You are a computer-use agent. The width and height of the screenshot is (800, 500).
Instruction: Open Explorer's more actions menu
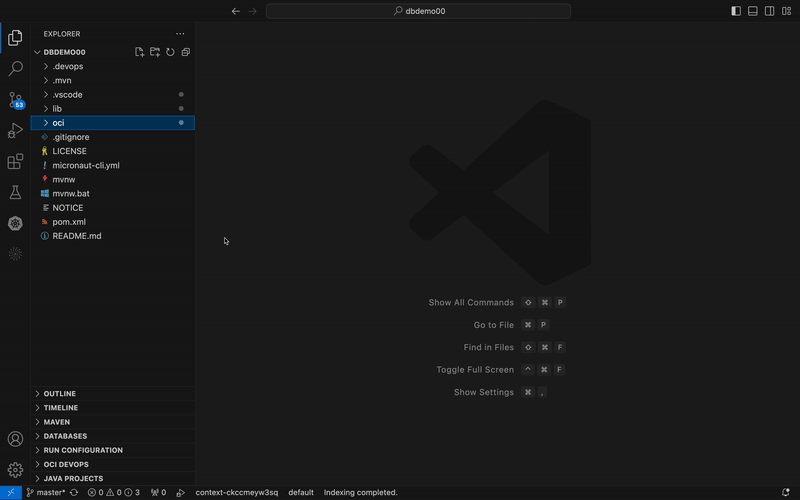(180, 34)
